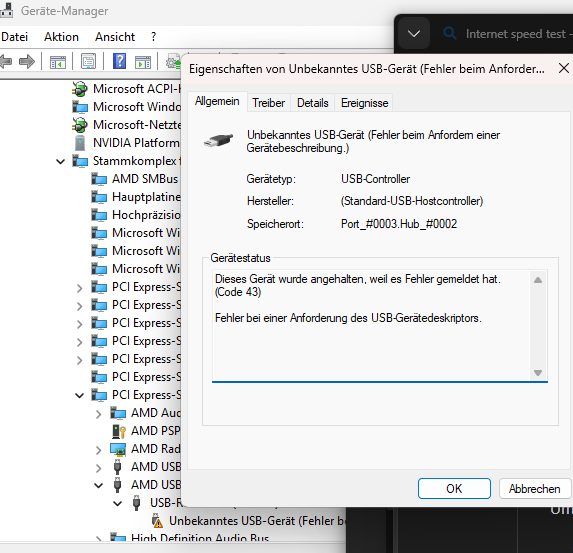Click the Port_#0003.Hub_#0002 location value
The height and width of the screenshot is (553, 573).
pyautogui.click(x=399, y=224)
